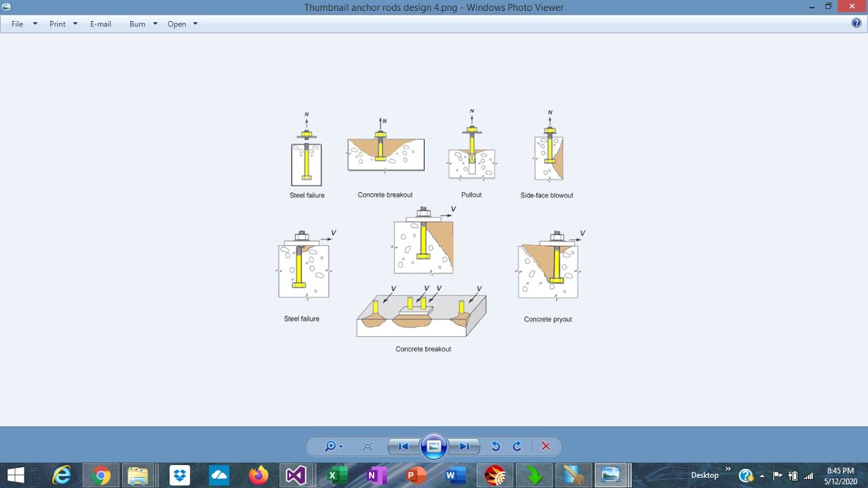Switch to Photo Viewer taskbar button

pyautogui.click(x=611, y=475)
